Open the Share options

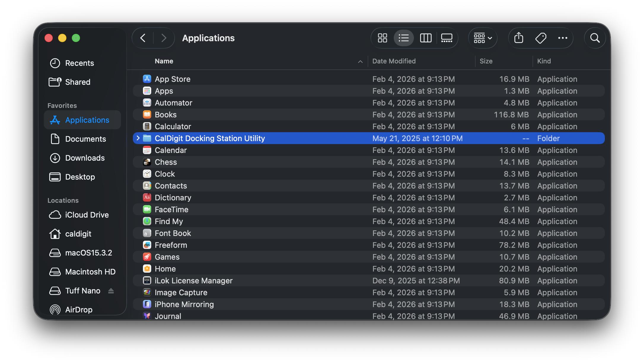tap(519, 38)
